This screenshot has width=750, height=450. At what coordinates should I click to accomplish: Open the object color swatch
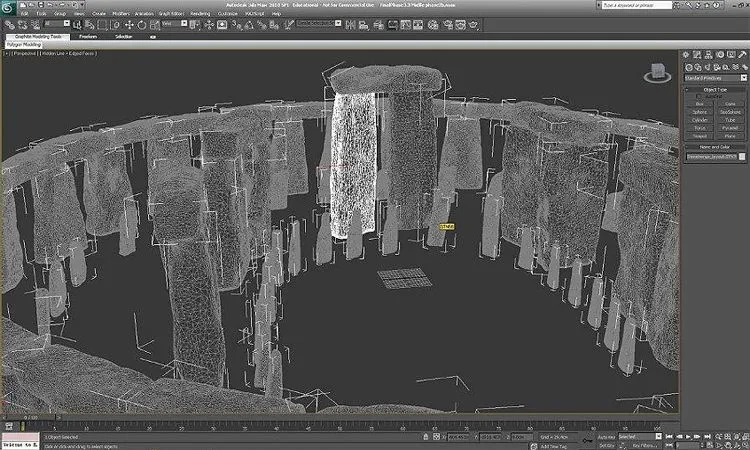pyautogui.click(x=742, y=156)
